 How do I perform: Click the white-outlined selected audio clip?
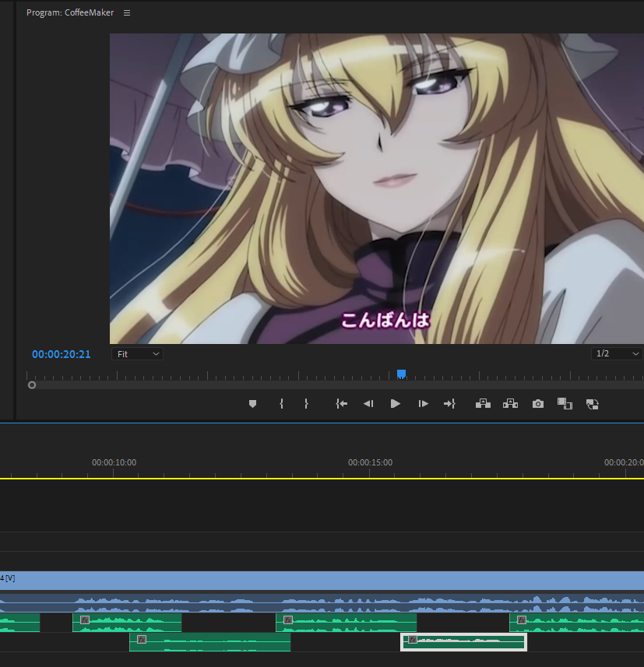coord(463,642)
